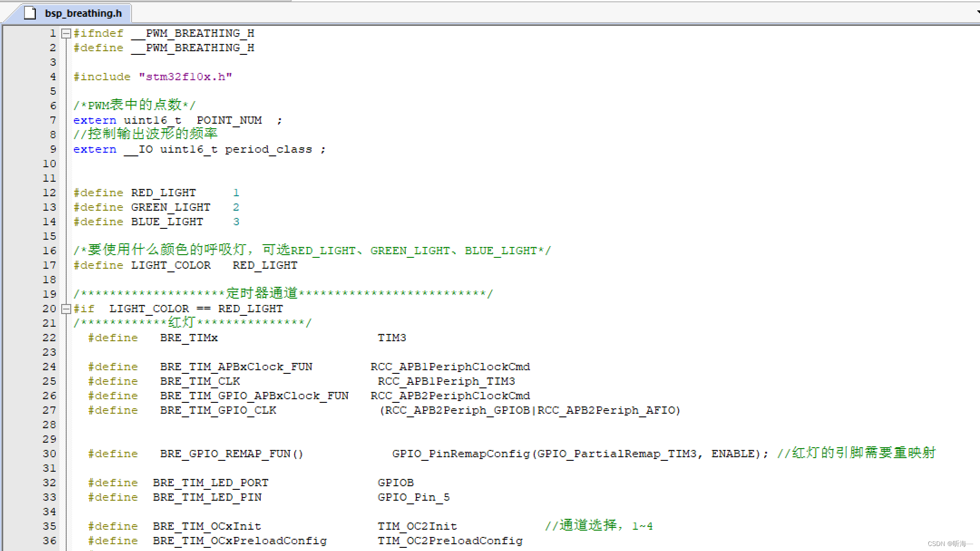Click GPIO_PinRemapConfig function call text
This screenshot has height=551, width=980.
[x=461, y=454]
